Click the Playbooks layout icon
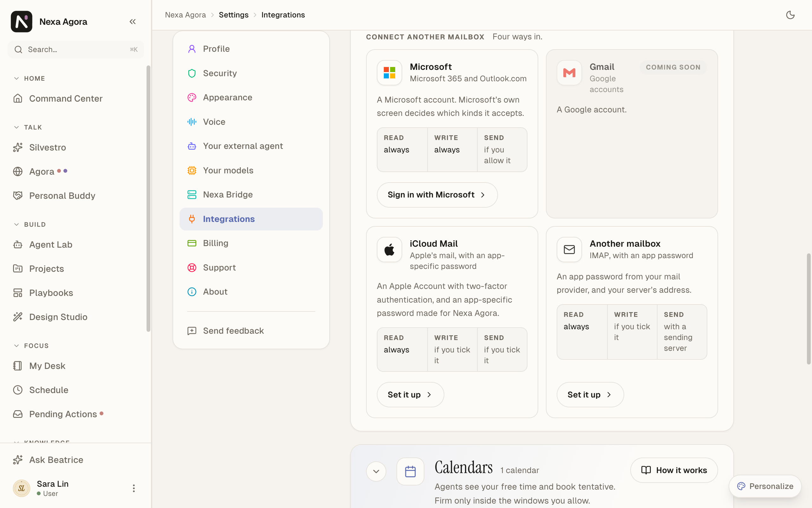 18,293
